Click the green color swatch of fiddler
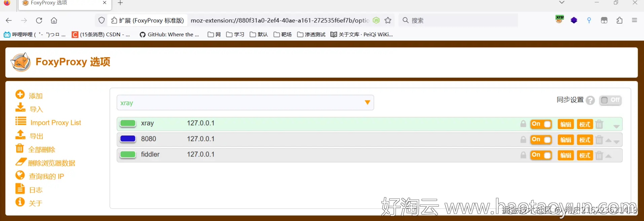Screen dimensions: 644x221 pos(128,154)
